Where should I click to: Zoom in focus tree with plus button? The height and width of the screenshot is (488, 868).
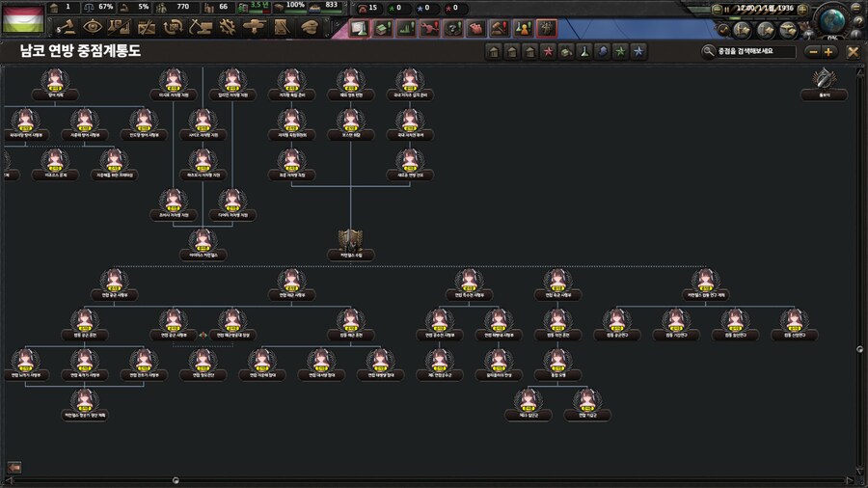[828, 52]
